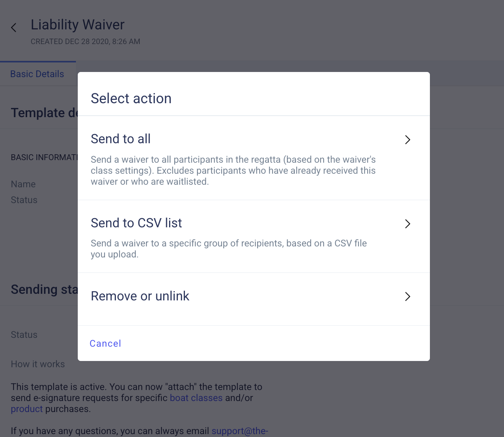Open the product purchases link
Screen dimensions: 504x437
(x=27, y=409)
